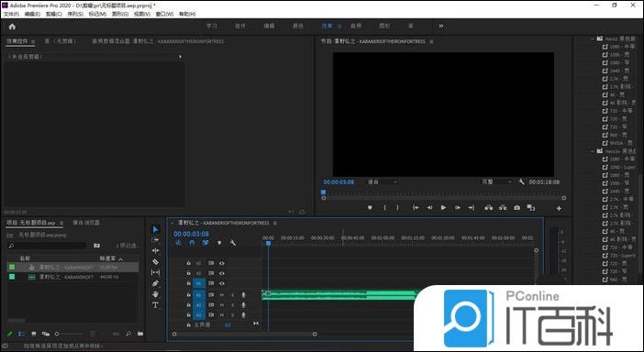
Task: Add marker in the Program Monitor
Action: pyautogui.click(x=370, y=208)
